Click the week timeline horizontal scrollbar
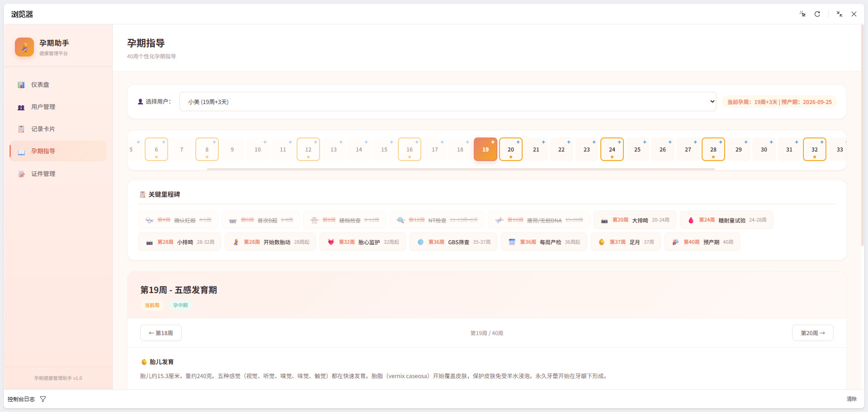This screenshot has height=412, width=868. [x=460, y=169]
